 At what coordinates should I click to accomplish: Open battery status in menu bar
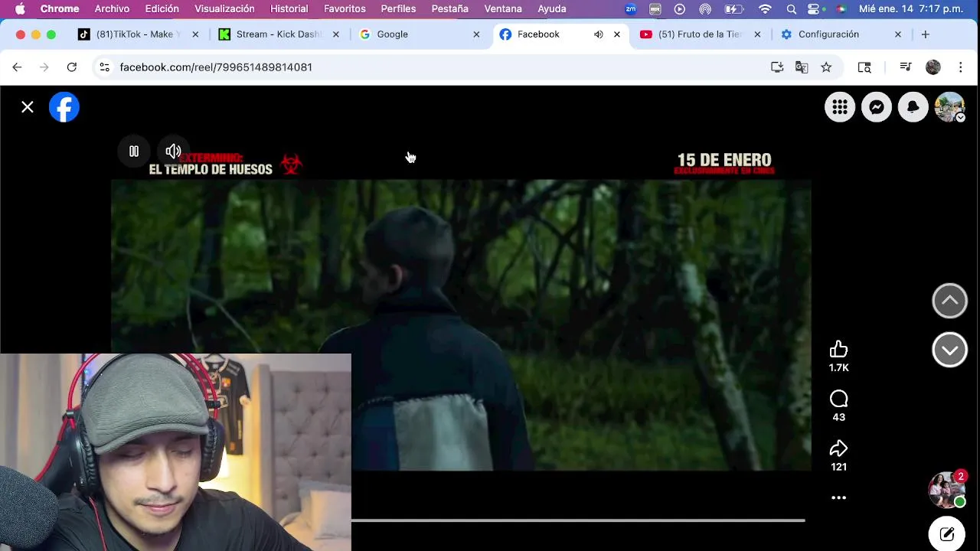[733, 9]
